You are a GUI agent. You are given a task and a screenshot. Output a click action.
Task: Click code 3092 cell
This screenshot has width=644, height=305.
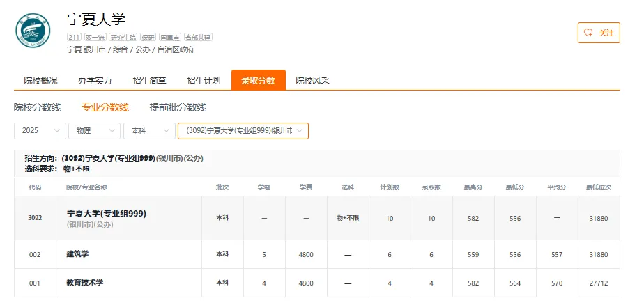click(35, 218)
